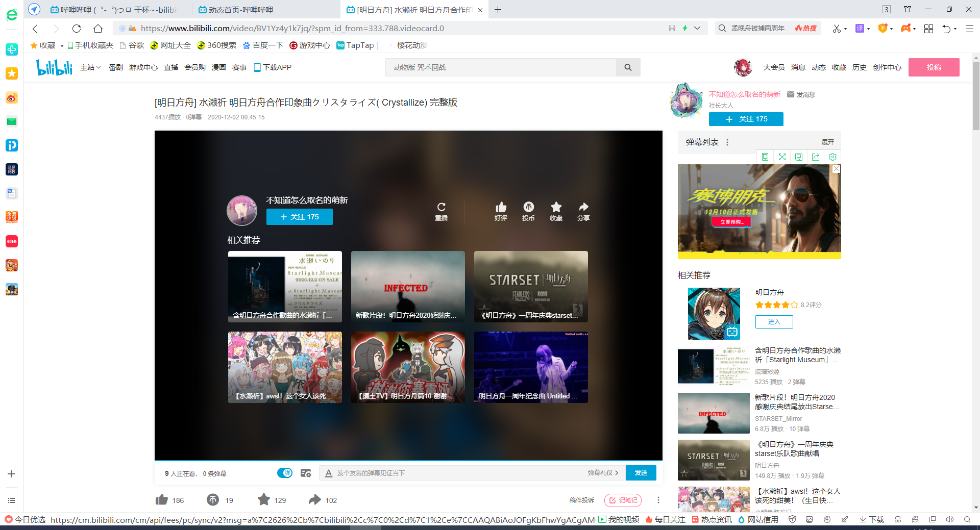Viewport: 980px width, 530px height.
Task: Click the browser refresh icon
Action: coord(77,29)
